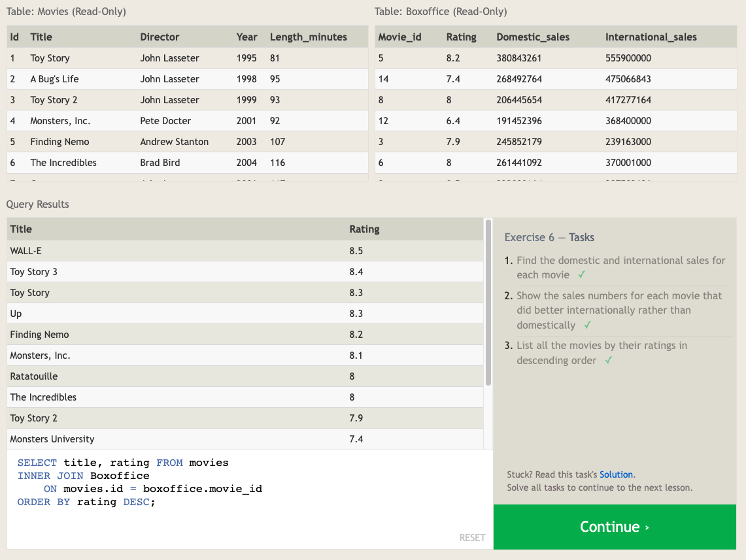Click domestic sales value 380843261
The height and width of the screenshot is (560, 746).
pyautogui.click(x=519, y=58)
